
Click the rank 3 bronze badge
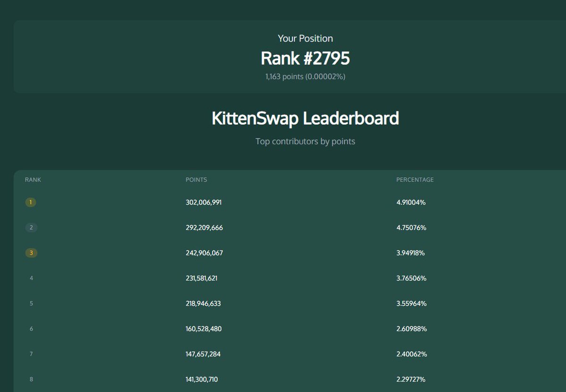click(x=31, y=253)
